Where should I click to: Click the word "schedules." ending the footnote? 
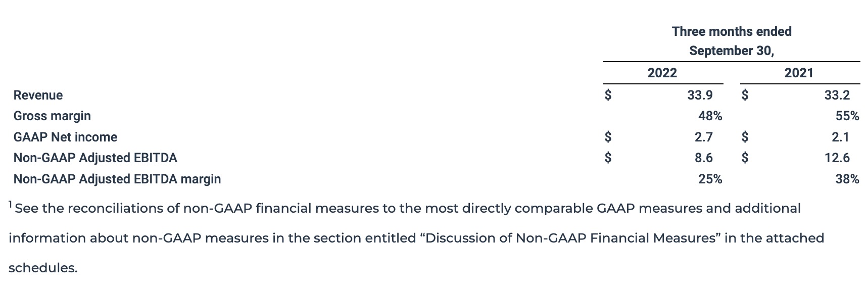(x=43, y=268)
